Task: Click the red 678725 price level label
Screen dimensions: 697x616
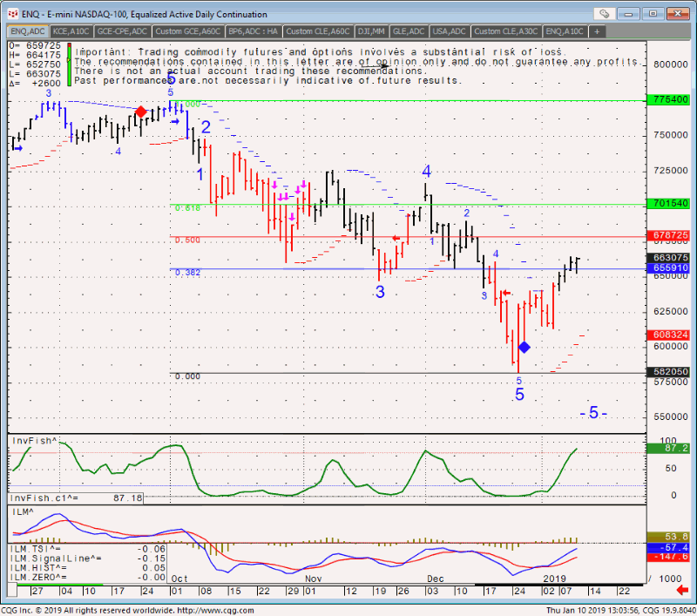Action: pyautogui.click(x=673, y=236)
